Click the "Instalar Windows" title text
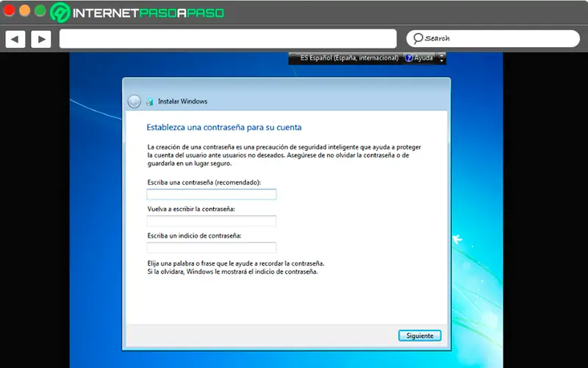The width and height of the screenshot is (588, 368). coord(182,102)
